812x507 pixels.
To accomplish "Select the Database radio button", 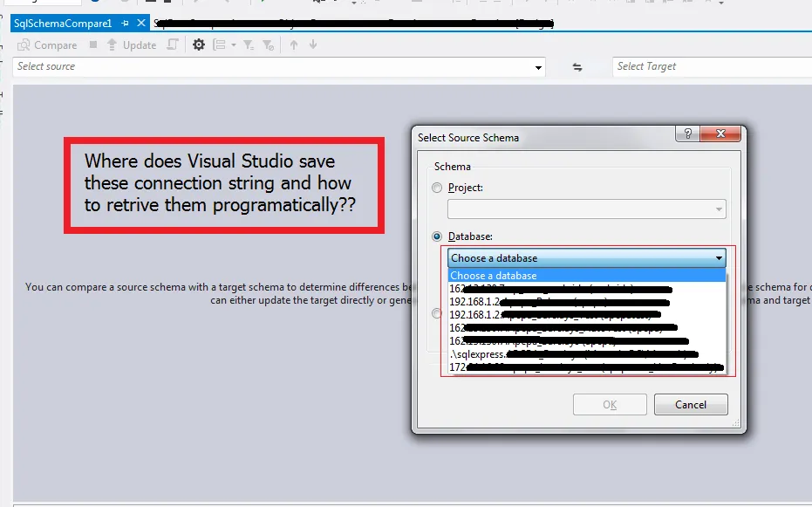I will pos(437,236).
